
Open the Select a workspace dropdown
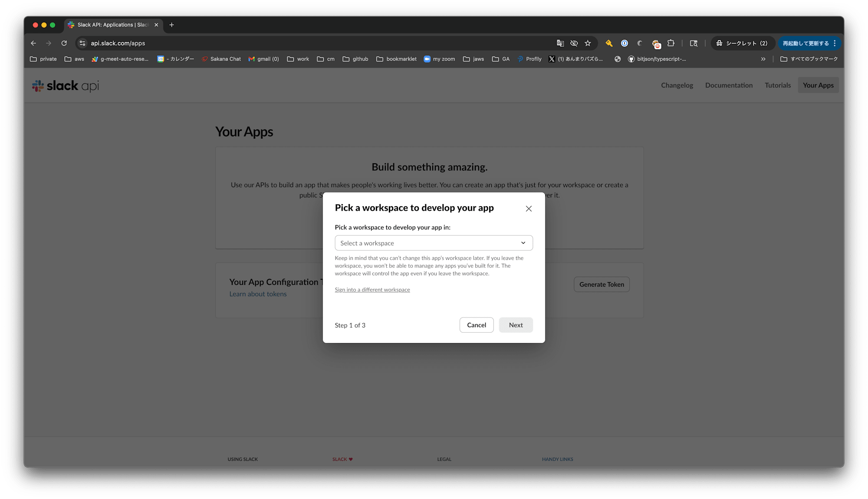(434, 243)
